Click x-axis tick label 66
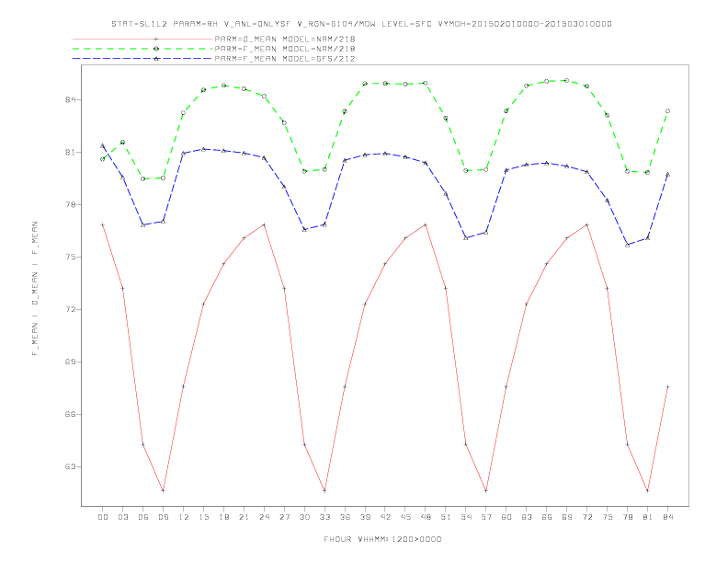This screenshot has height=563, width=728. click(x=547, y=517)
